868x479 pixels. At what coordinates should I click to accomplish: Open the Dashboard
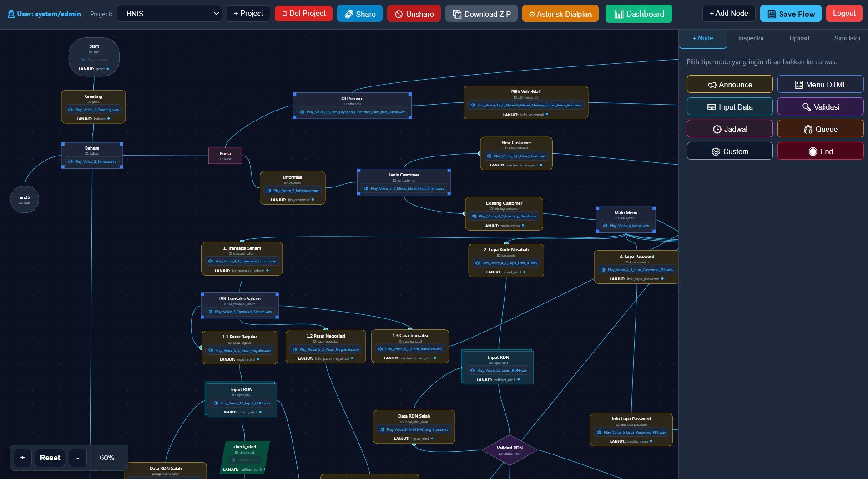click(x=639, y=14)
